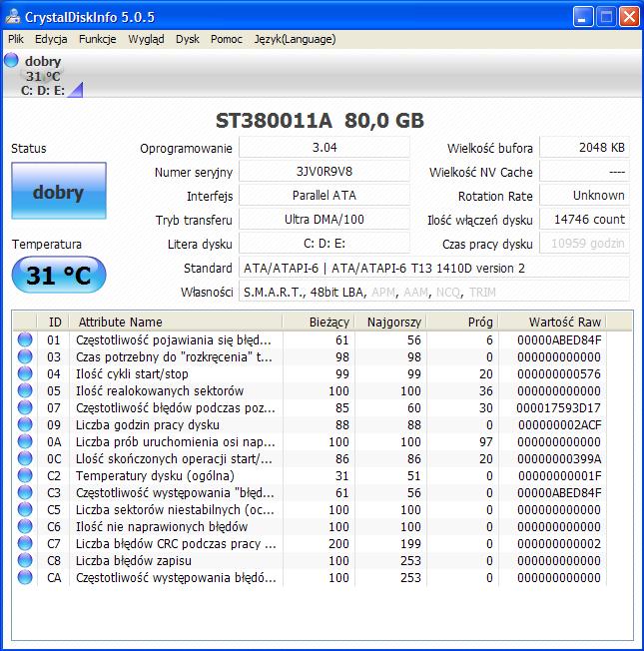Minimize the CrystalDiskInfo window

(x=582, y=17)
